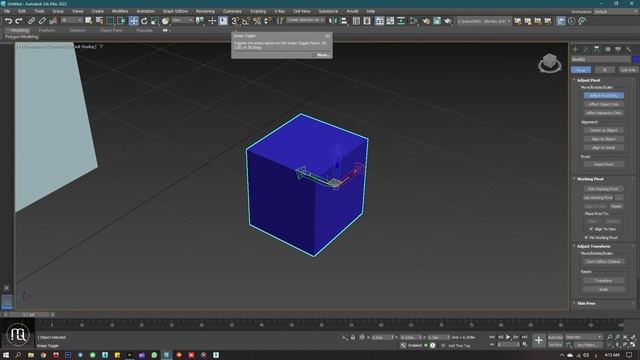Screen dimensions: 640x360
Task: Open the Utilities wrench panel tab
Action: coord(629,49)
